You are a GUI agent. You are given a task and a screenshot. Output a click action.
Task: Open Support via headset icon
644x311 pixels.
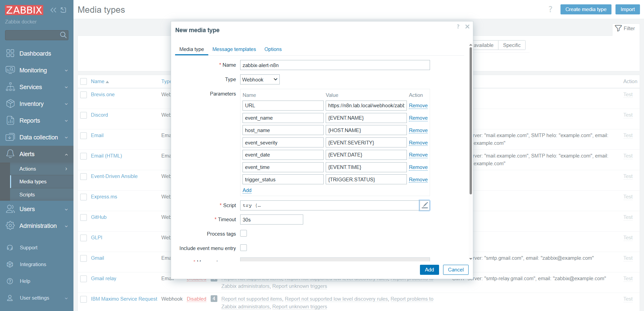[x=10, y=248]
